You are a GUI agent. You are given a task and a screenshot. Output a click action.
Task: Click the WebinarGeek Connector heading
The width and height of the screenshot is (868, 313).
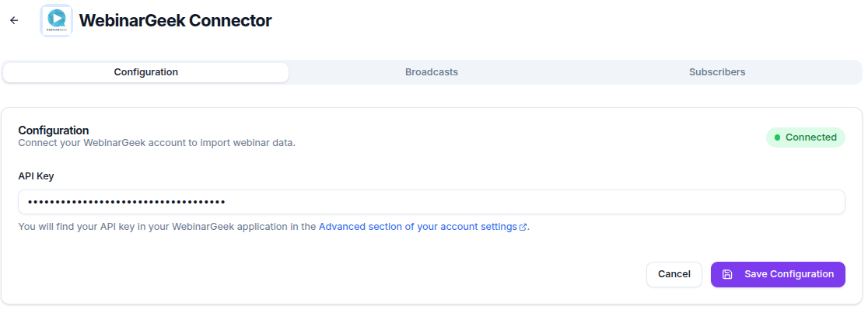(x=176, y=21)
